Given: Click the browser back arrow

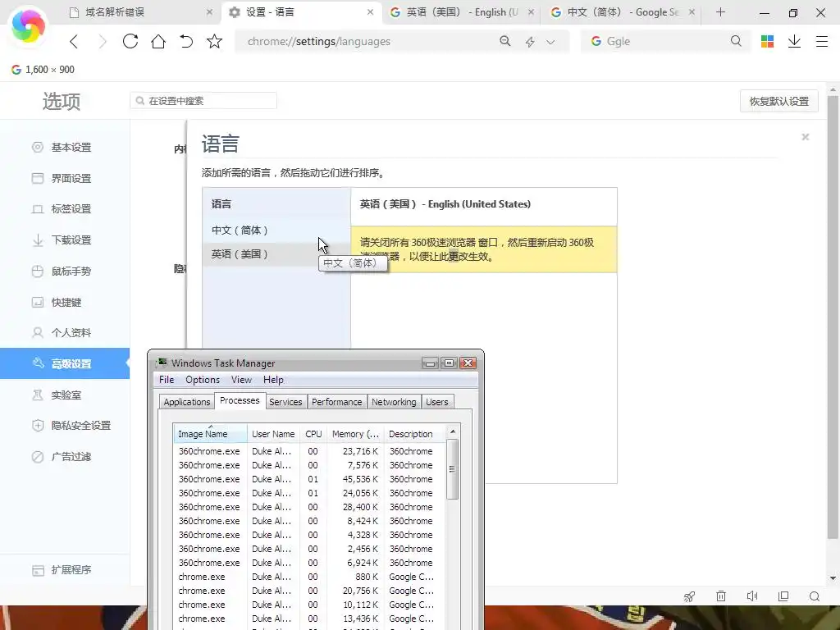Looking at the screenshot, I should [x=74, y=41].
